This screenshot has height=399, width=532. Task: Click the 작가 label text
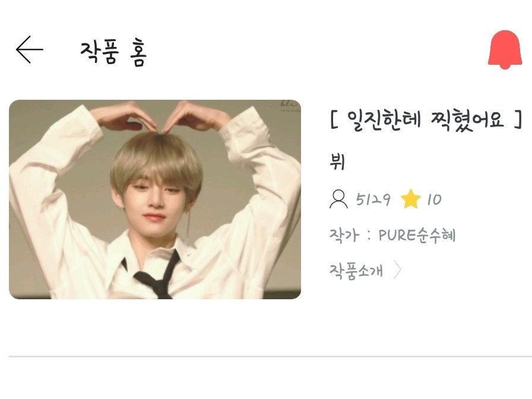pos(344,235)
